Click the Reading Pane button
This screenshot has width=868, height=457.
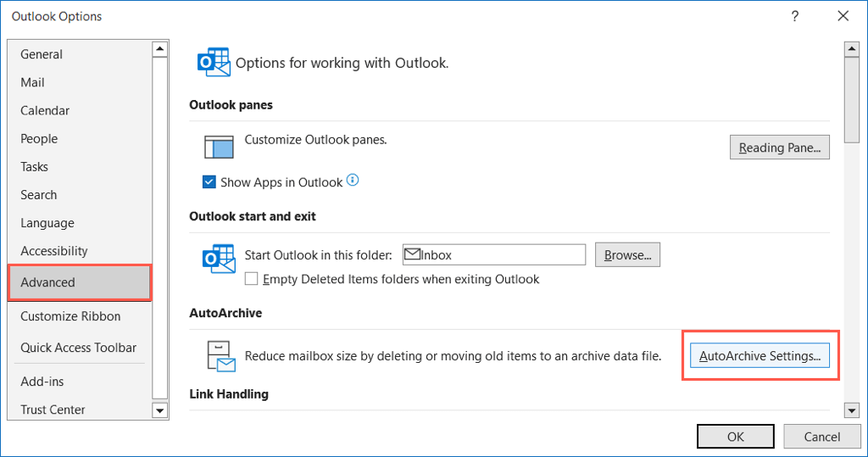pos(779,148)
